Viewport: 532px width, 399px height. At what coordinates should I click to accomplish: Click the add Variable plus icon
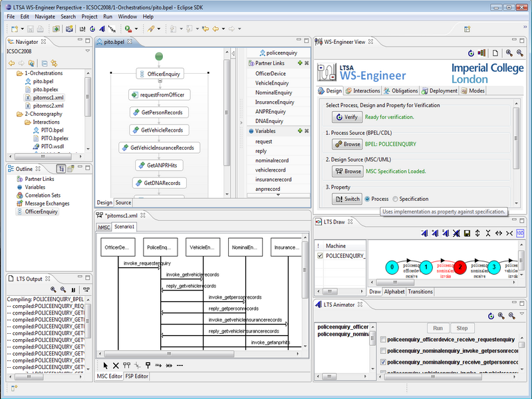tap(300, 130)
